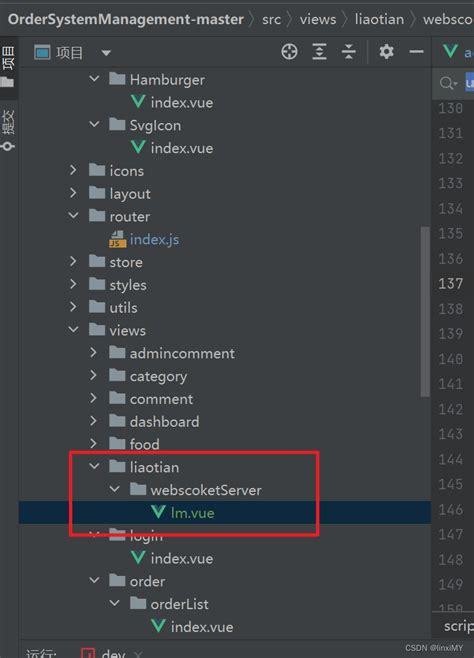Click the Expand All icon in project toolbar
The width and height of the screenshot is (474, 658).
[319, 52]
